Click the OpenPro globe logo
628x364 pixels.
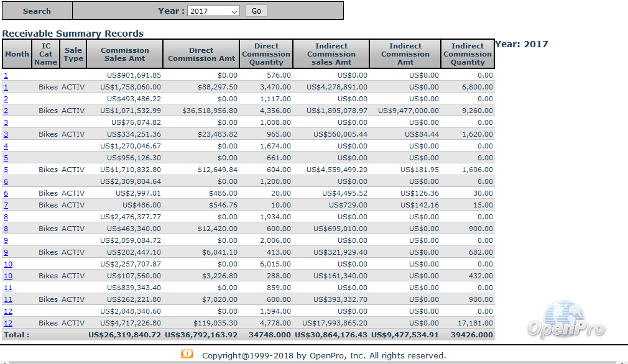click(565, 319)
